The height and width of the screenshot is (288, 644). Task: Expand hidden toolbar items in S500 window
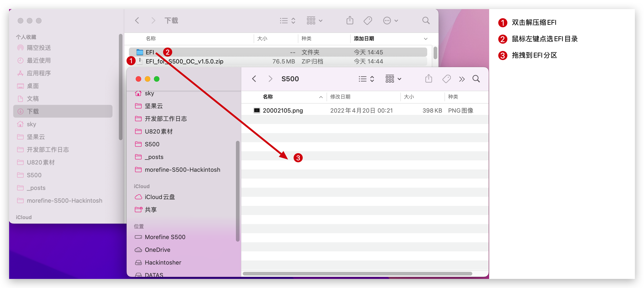pyautogui.click(x=462, y=79)
